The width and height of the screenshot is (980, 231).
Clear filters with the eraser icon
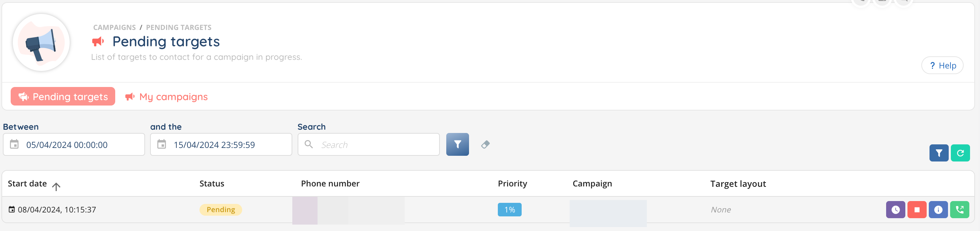(485, 144)
